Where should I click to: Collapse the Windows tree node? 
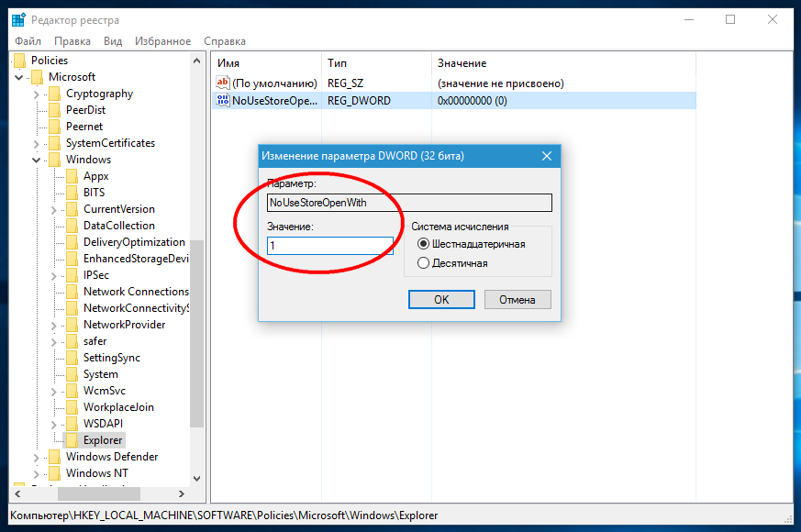click(x=37, y=161)
